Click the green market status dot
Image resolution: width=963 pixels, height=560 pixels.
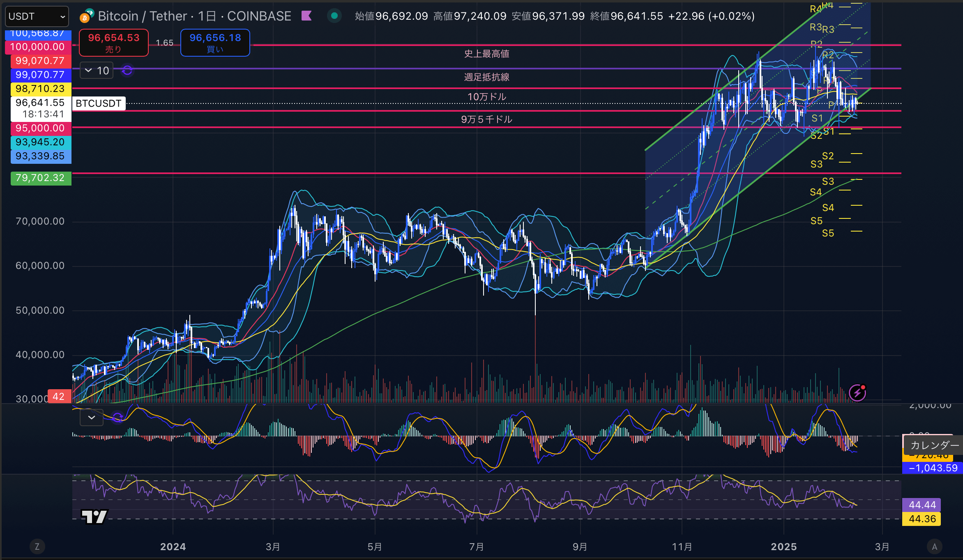[x=334, y=16]
